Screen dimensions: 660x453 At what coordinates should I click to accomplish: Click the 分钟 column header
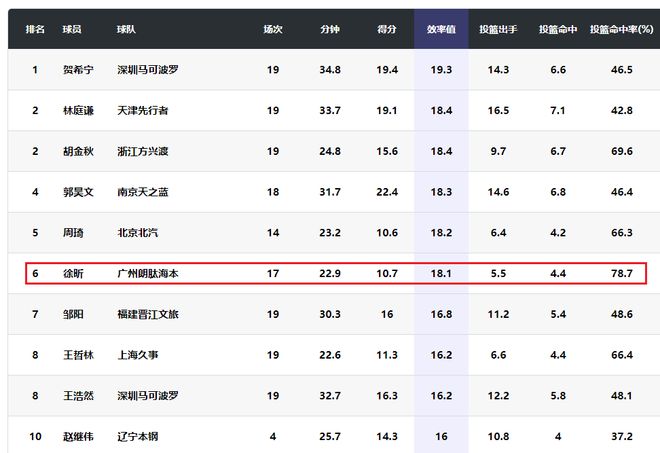pyautogui.click(x=330, y=30)
